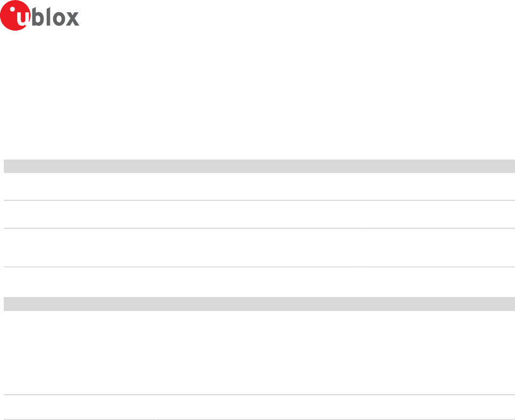Click the gray 'blox' logo lettering

pos(55,17)
